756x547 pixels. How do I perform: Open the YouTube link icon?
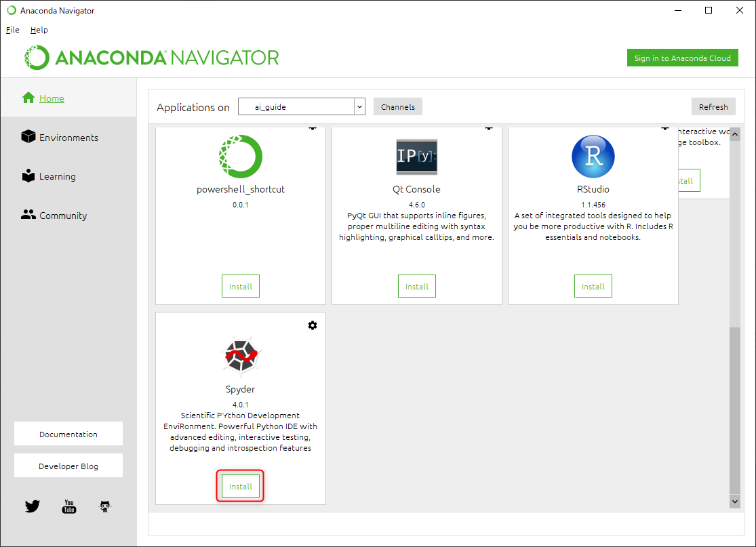69,506
